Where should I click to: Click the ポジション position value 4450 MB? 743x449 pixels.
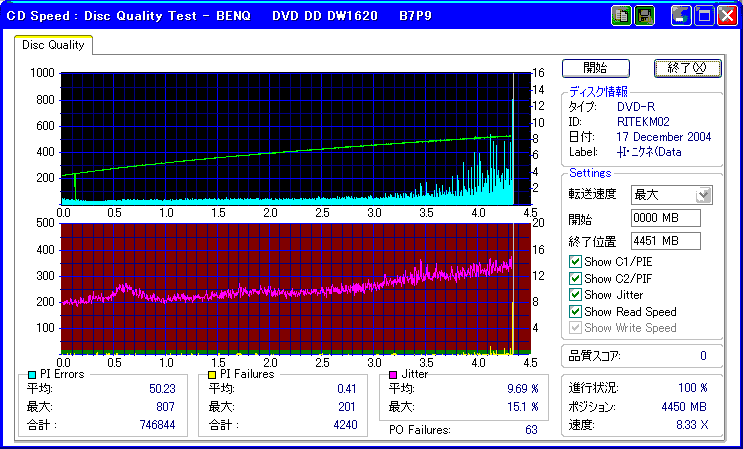pos(684,406)
